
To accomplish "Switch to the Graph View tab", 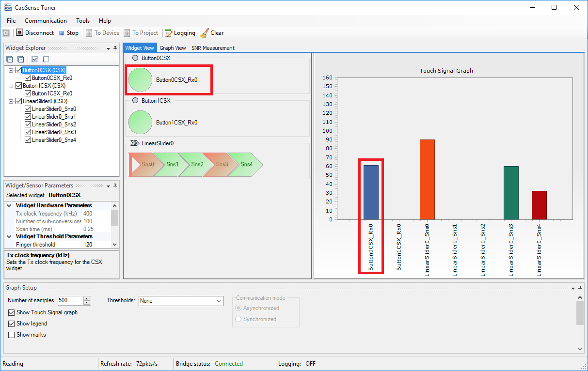I will pos(173,48).
